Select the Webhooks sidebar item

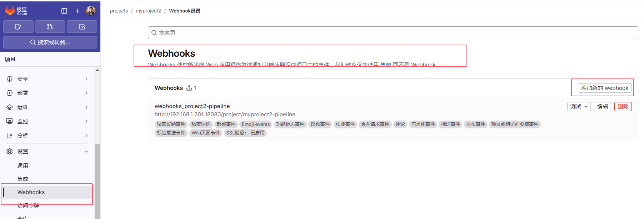[47, 192]
